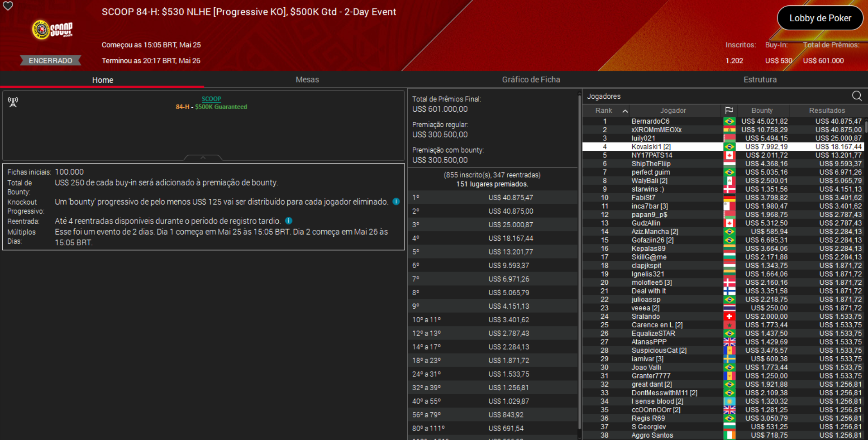The height and width of the screenshot is (440, 868).
Task: Select player row FabiSt7
Action: point(723,198)
